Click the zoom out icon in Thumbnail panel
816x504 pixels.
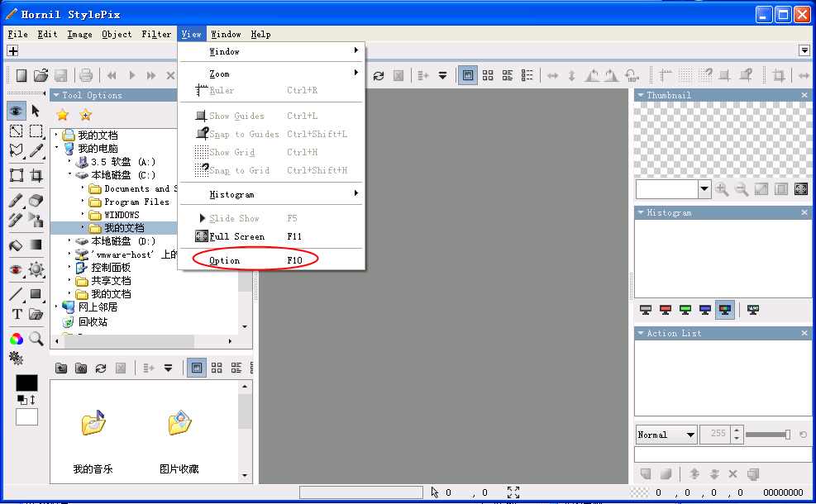click(x=742, y=189)
